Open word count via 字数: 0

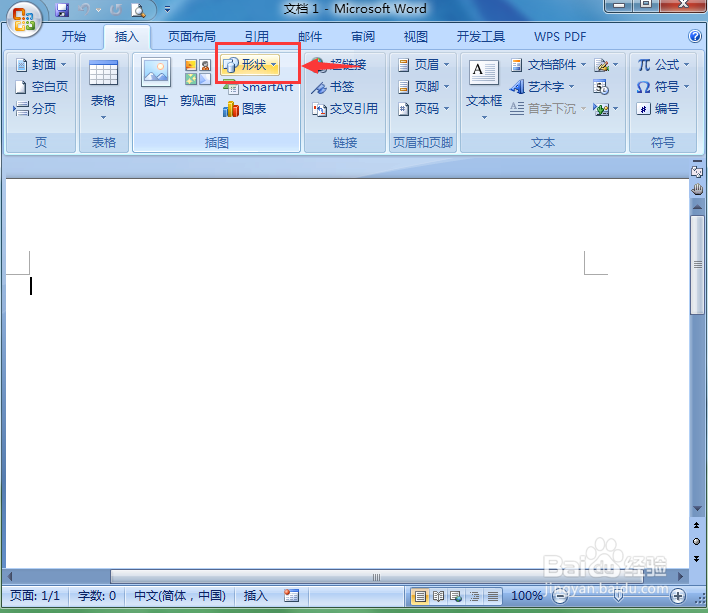[97, 596]
